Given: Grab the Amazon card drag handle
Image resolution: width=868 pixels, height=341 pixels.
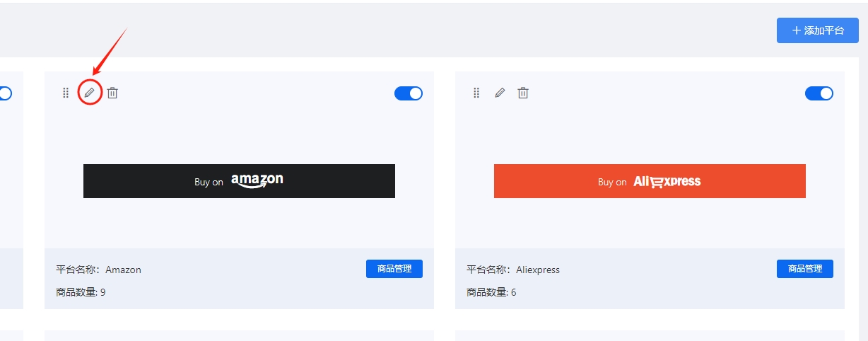Looking at the screenshot, I should [x=66, y=93].
